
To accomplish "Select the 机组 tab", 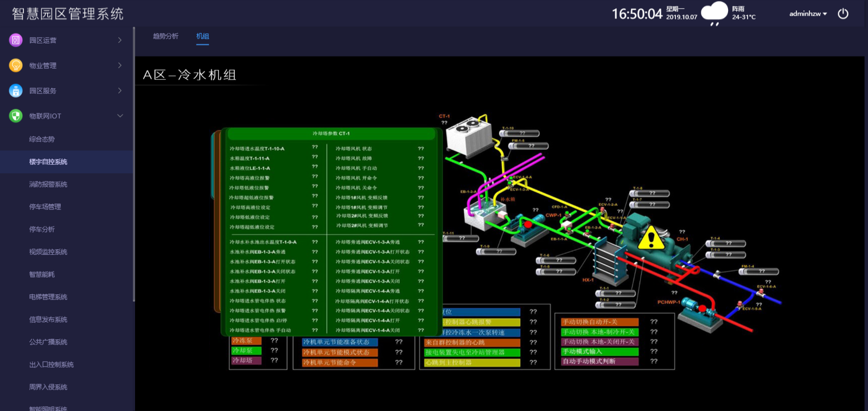I will click(202, 36).
